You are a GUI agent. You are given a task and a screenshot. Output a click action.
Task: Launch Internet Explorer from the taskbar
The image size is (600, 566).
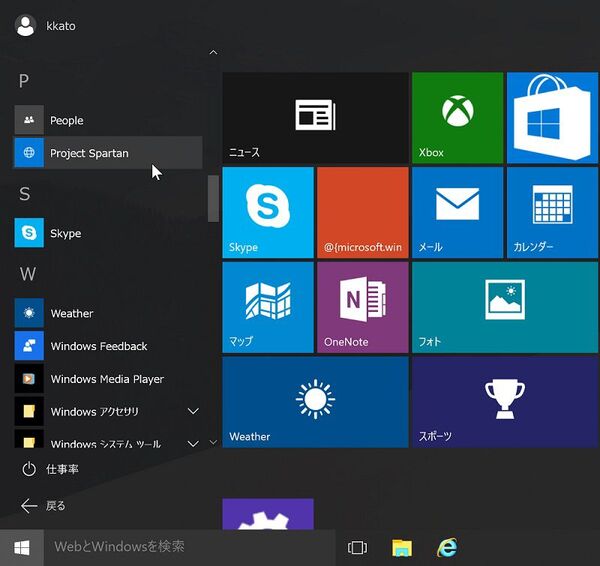(x=447, y=548)
